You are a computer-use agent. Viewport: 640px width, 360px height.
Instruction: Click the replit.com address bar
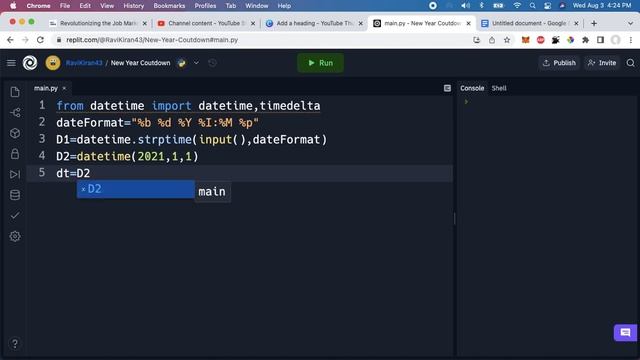click(x=261, y=40)
